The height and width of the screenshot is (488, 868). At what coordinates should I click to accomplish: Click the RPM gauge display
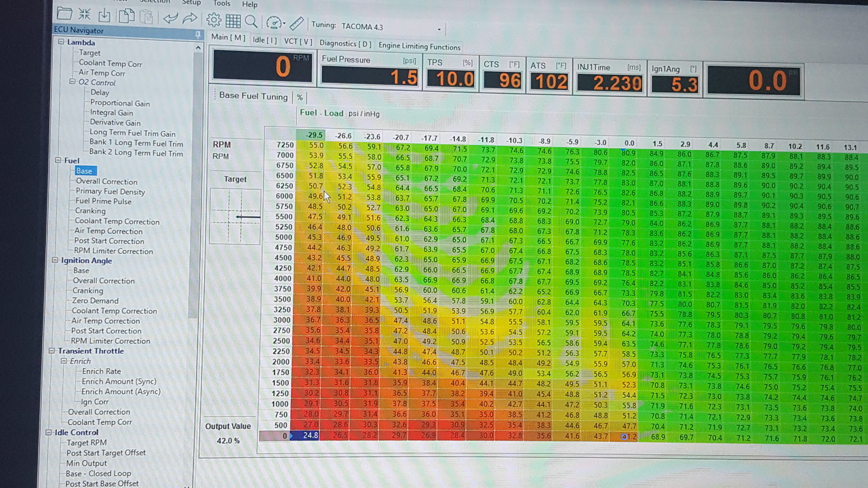point(263,66)
